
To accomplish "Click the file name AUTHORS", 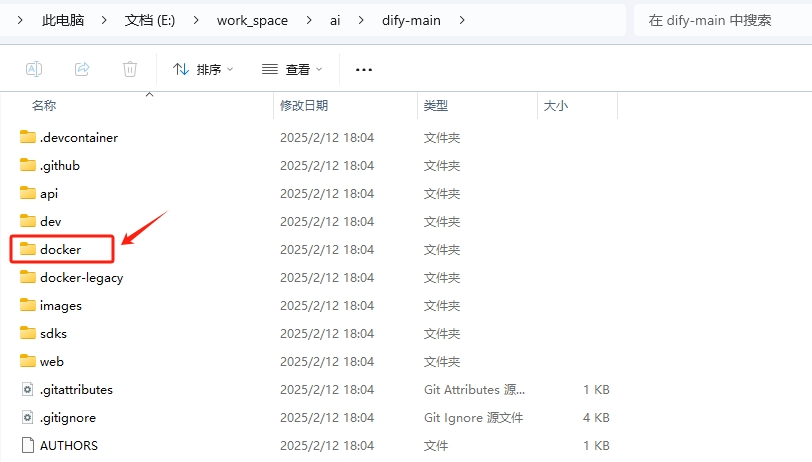I will (69, 445).
